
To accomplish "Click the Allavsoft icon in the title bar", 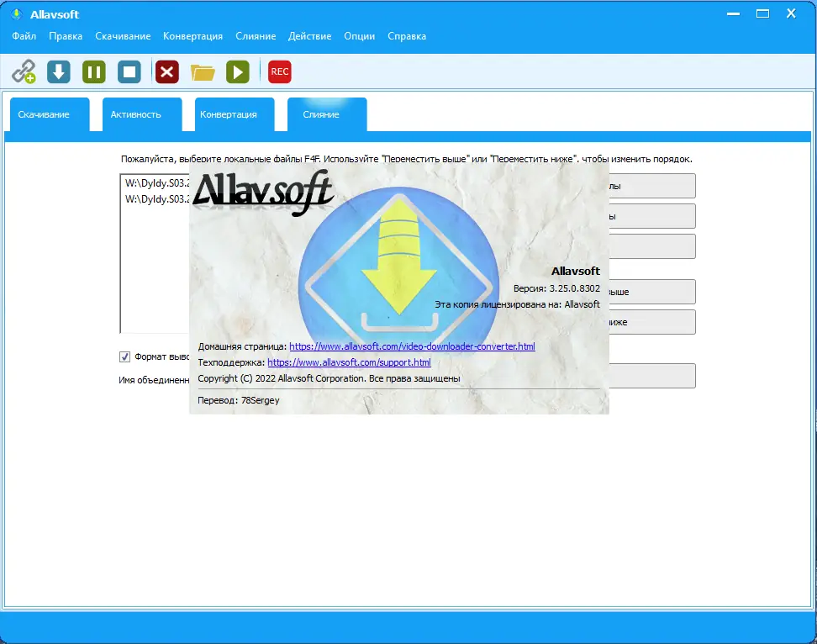I will pyautogui.click(x=13, y=13).
